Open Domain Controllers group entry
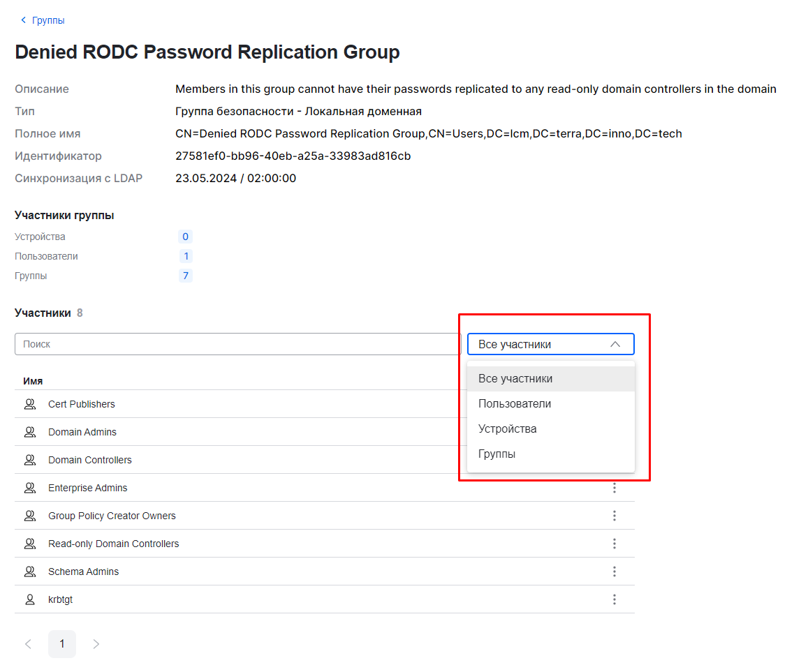Image resolution: width=794 pixels, height=672 pixels. [x=90, y=460]
